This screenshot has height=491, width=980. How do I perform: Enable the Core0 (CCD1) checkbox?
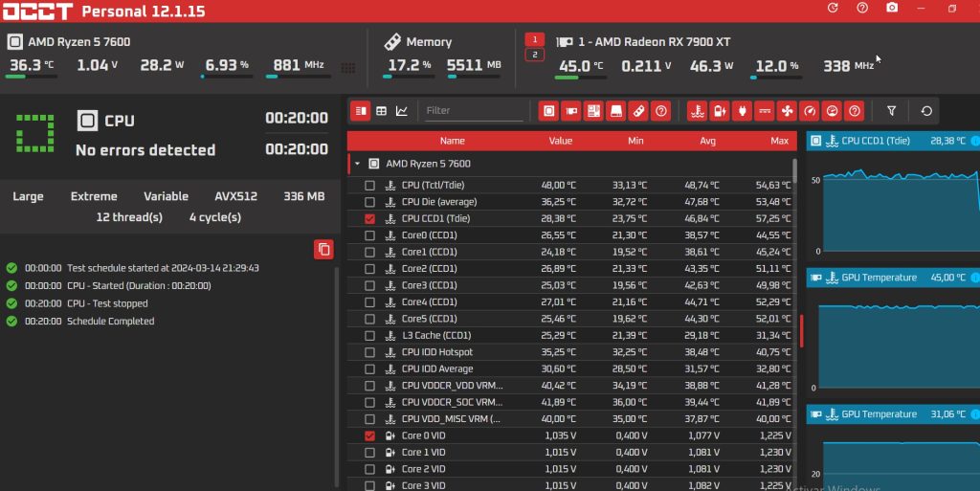[370, 235]
